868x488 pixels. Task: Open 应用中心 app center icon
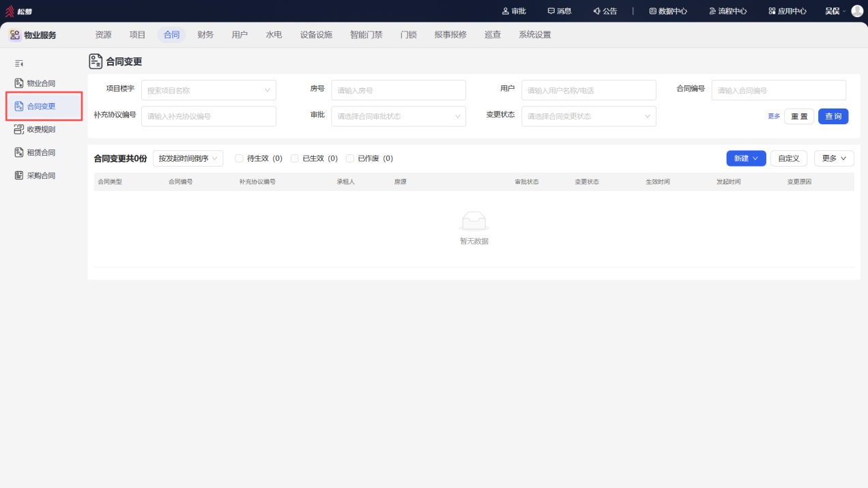772,11
